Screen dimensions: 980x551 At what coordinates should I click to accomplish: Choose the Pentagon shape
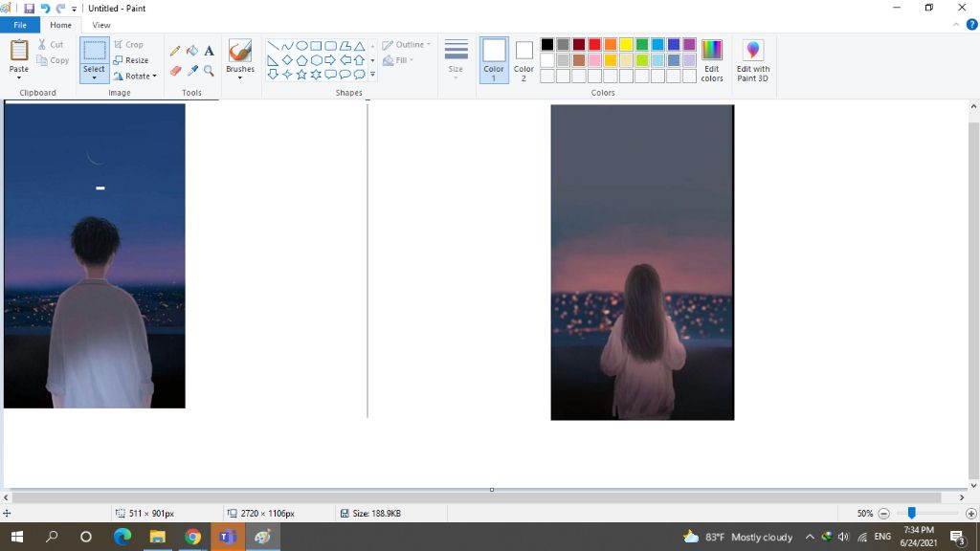[x=301, y=60]
